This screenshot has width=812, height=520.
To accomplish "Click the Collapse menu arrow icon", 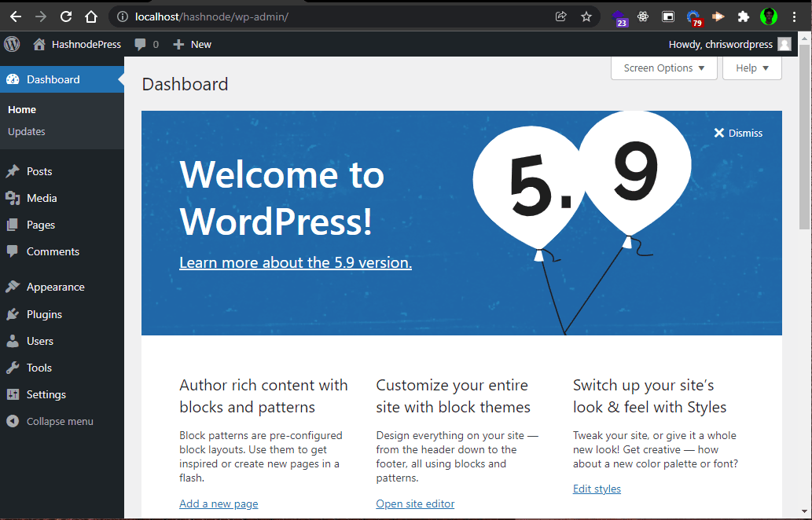I will tap(13, 421).
